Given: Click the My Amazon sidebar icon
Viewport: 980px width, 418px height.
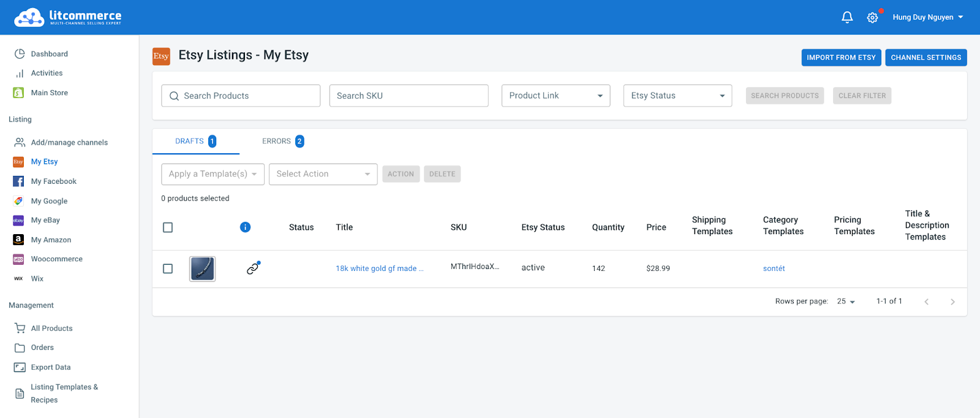Looking at the screenshot, I should coord(18,240).
